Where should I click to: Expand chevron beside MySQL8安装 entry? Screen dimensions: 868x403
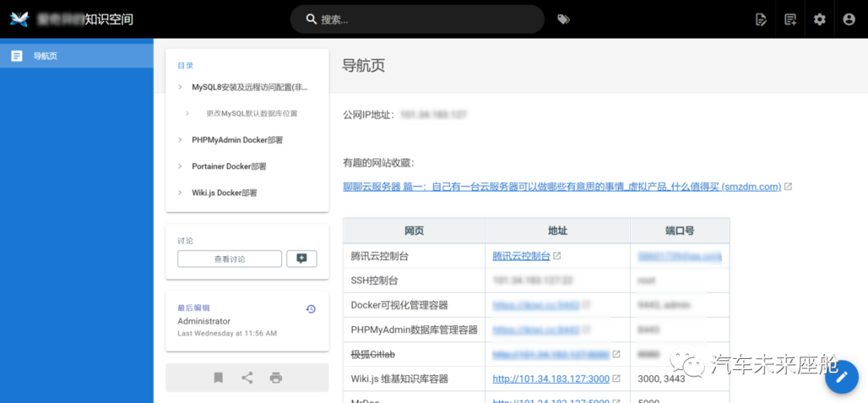tap(180, 87)
